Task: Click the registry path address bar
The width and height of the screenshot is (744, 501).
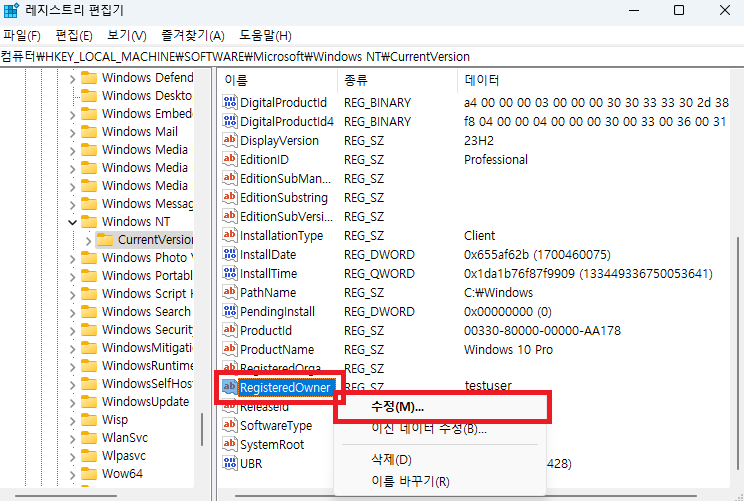Action: [372, 56]
